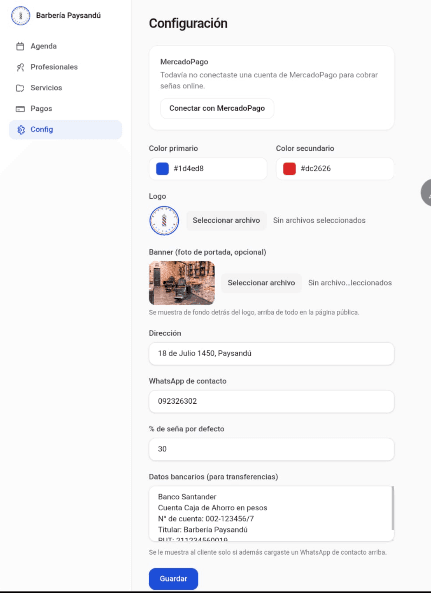This screenshot has height=593, width=431.
Task: Choose logo file with Seleccionar archivo
Action: (x=226, y=220)
